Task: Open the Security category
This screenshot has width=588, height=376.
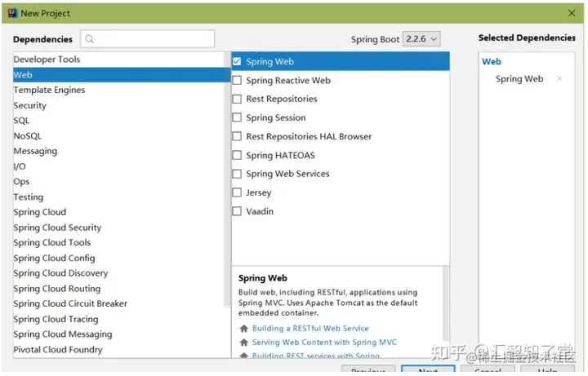Action: coord(118,105)
